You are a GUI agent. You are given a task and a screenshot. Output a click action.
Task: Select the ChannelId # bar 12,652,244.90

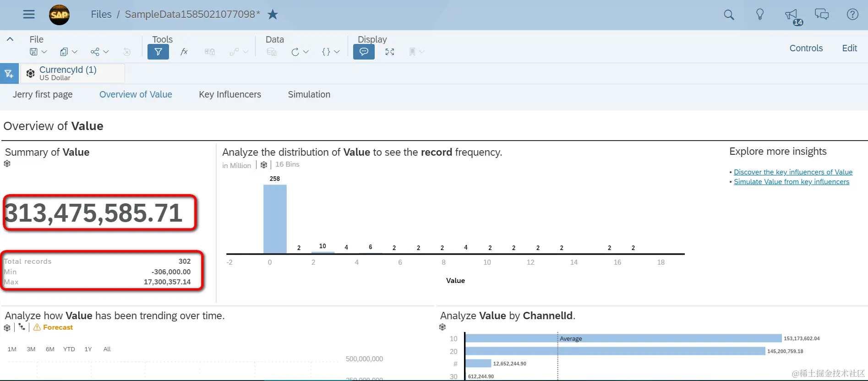point(478,364)
